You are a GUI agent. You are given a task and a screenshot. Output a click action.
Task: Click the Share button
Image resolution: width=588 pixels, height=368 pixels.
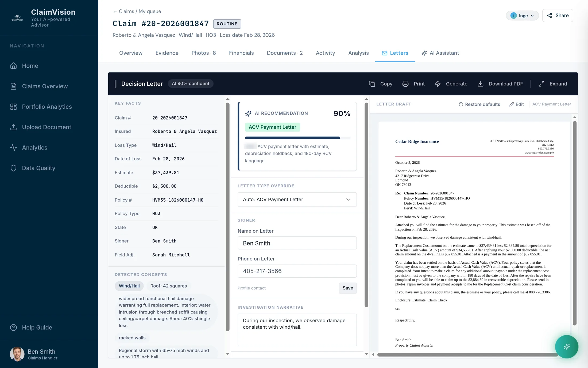(x=558, y=16)
